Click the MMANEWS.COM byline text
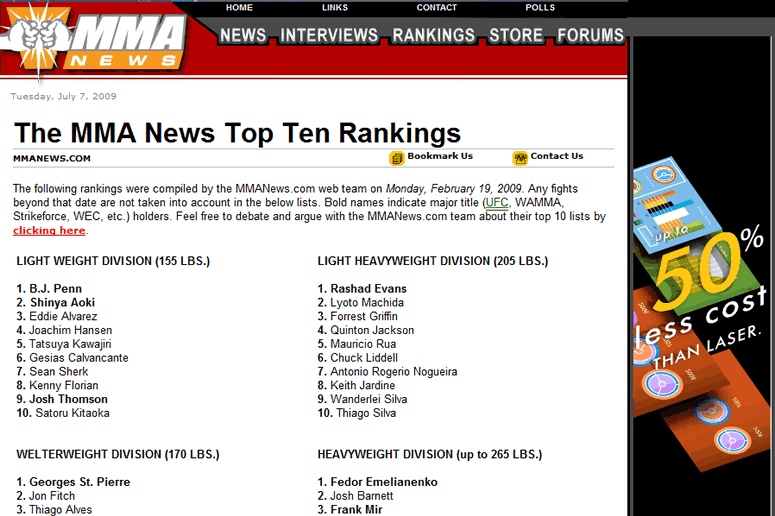The height and width of the screenshot is (516, 775). (52, 158)
